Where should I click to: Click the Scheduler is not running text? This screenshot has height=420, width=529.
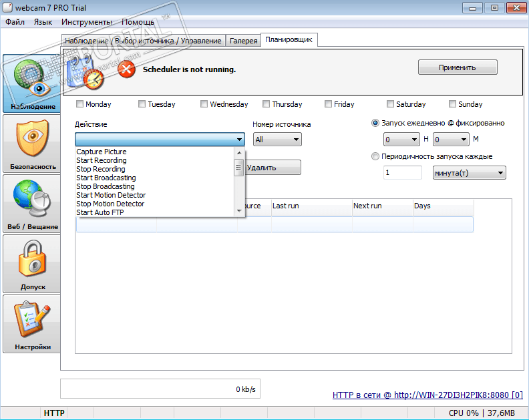[189, 69]
